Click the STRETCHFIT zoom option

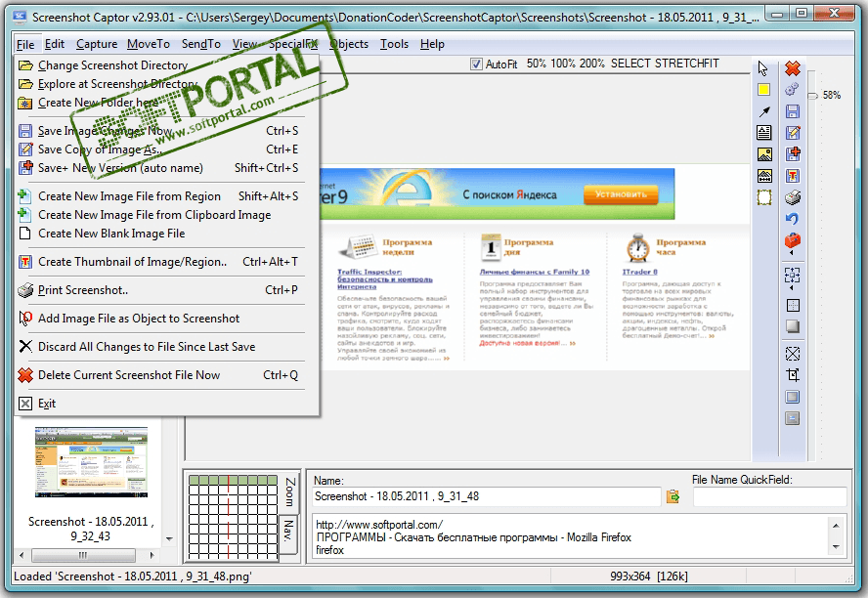click(687, 64)
